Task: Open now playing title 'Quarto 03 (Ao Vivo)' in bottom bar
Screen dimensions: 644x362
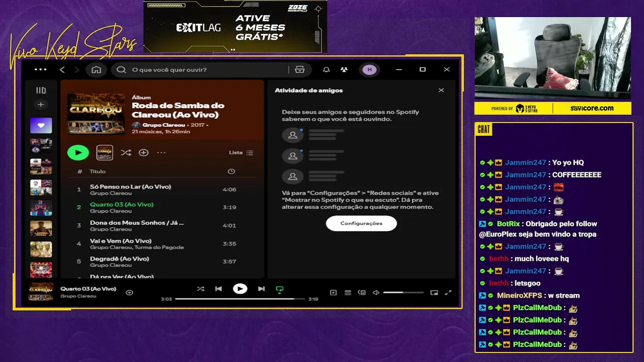Action: [x=88, y=289]
